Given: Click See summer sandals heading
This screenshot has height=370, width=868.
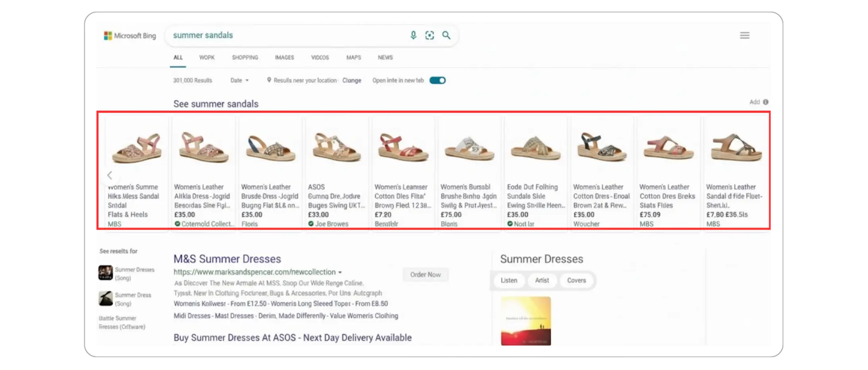Looking at the screenshot, I should tap(216, 104).
